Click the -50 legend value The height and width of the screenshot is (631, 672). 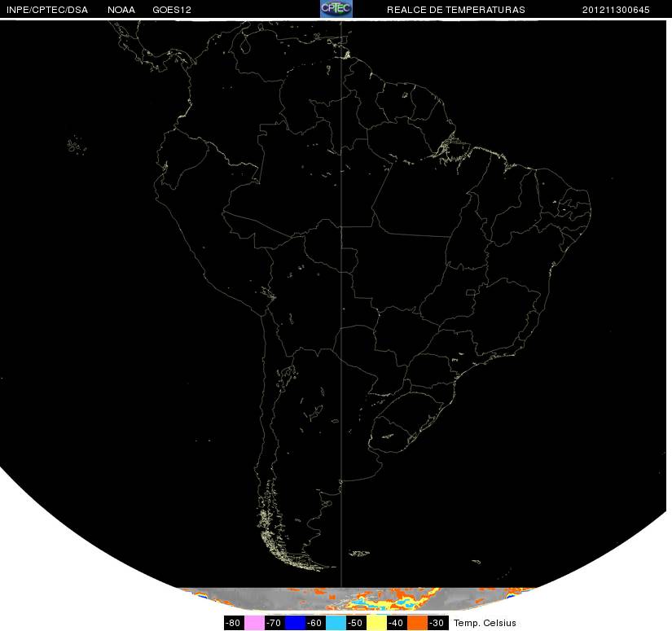(x=356, y=623)
